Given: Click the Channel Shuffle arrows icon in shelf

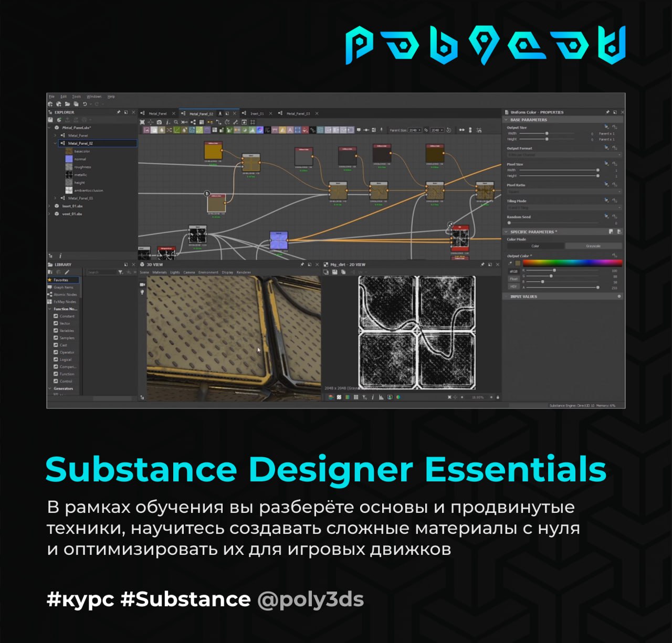Looking at the screenshot, I should pos(169,130).
